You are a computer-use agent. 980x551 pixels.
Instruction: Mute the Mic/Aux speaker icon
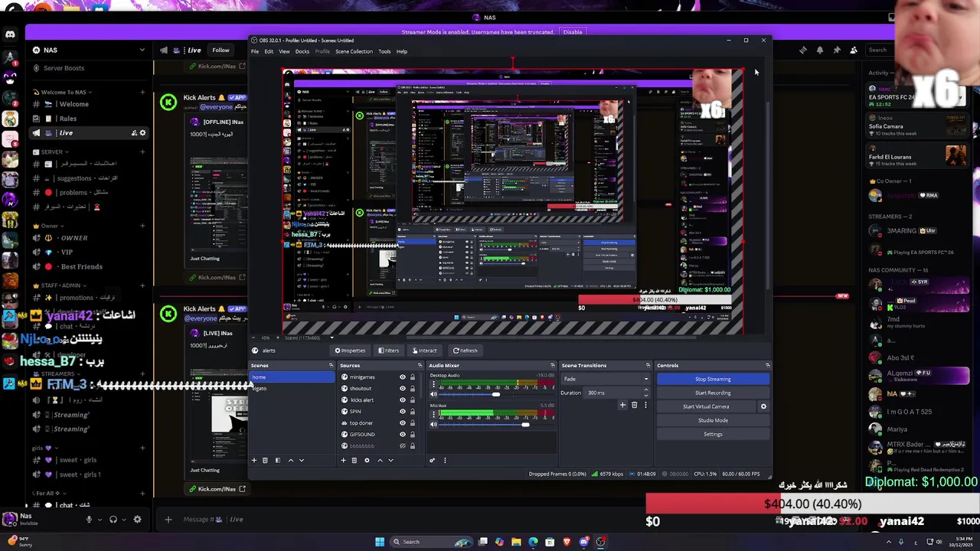[433, 424]
